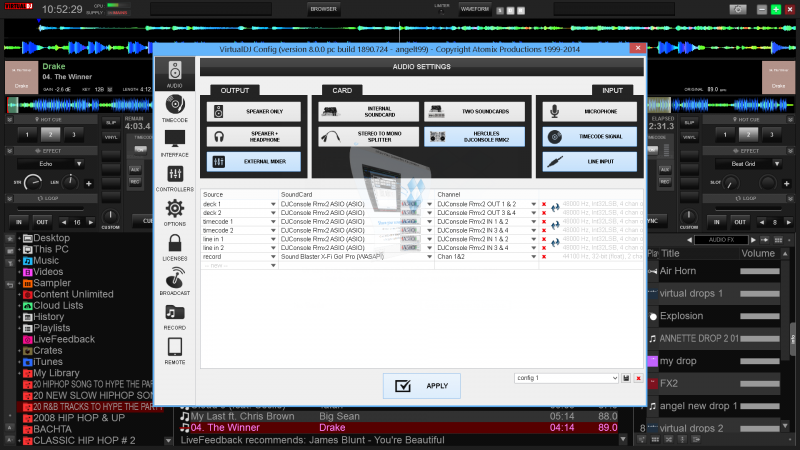
Task: Enable Microphone input option
Action: 589,111
